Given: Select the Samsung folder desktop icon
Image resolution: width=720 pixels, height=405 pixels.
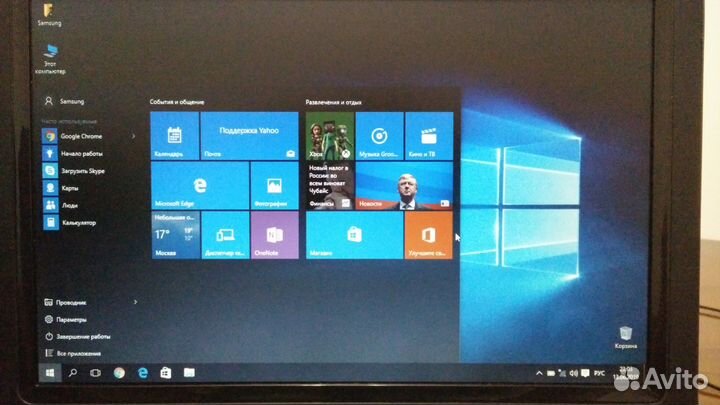Looking at the screenshot, I should pos(49,15).
